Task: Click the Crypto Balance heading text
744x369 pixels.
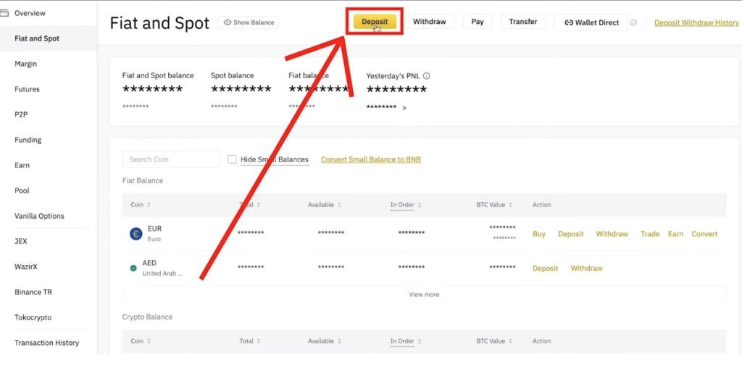Action: pyautogui.click(x=147, y=317)
